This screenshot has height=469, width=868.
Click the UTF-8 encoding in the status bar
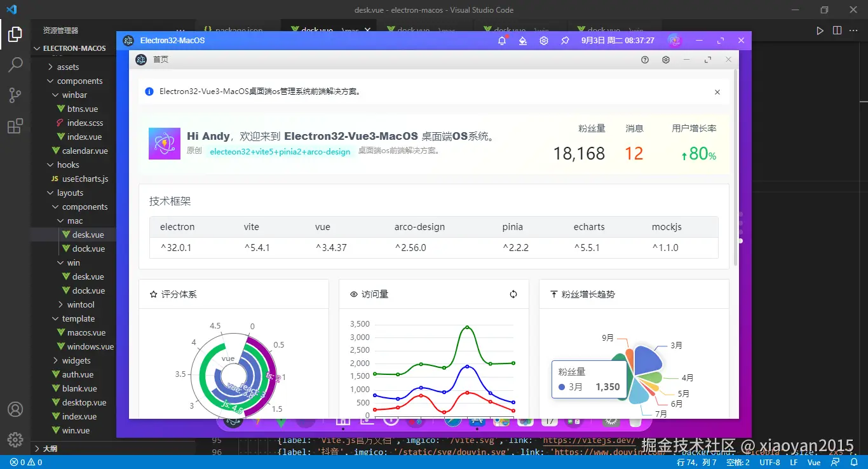[770, 462]
